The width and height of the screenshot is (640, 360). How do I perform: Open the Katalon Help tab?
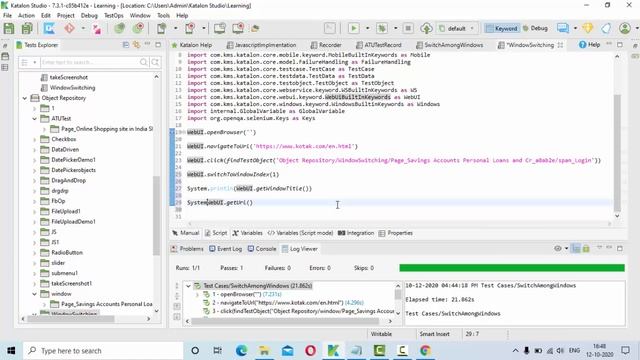coord(191,45)
